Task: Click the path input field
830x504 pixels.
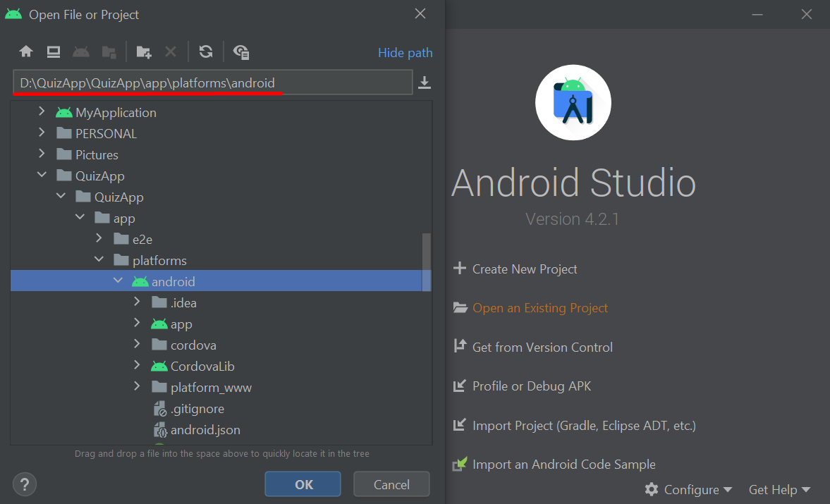Action: coord(213,82)
